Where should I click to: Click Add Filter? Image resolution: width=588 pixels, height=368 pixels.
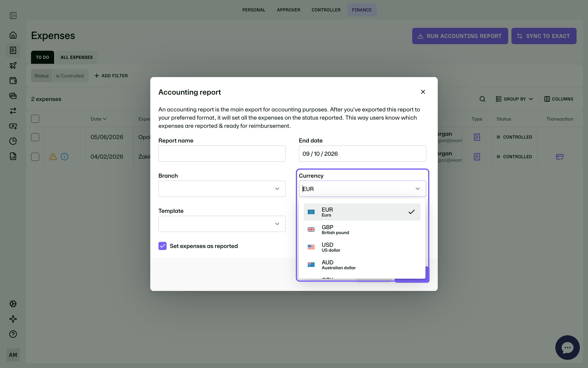click(x=111, y=76)
